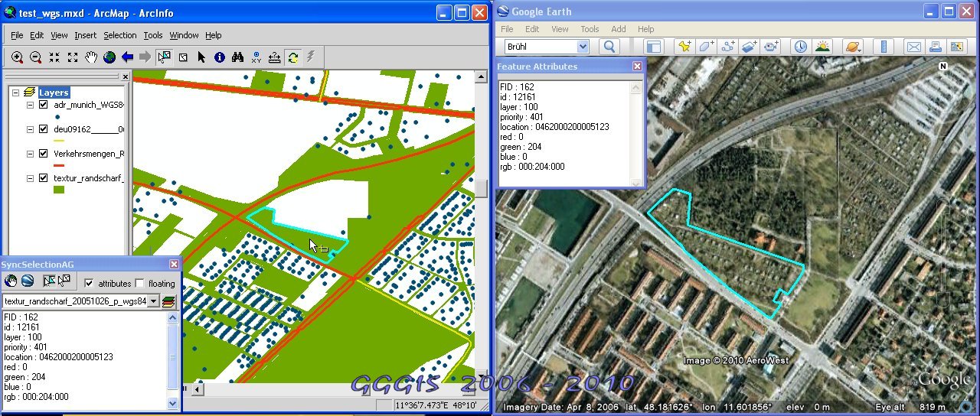Click the print icon in Google Earth
Viewport: 980px width, 416px height.
tap(935, 47)
